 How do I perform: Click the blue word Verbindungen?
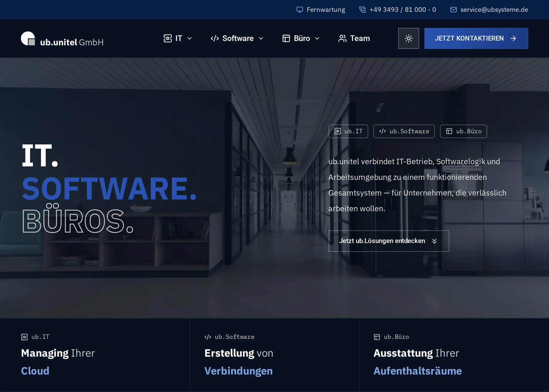click(x=239, y=371)
